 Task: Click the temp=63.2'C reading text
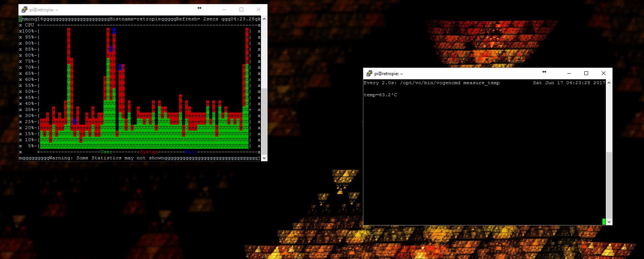tap(380, 95)
